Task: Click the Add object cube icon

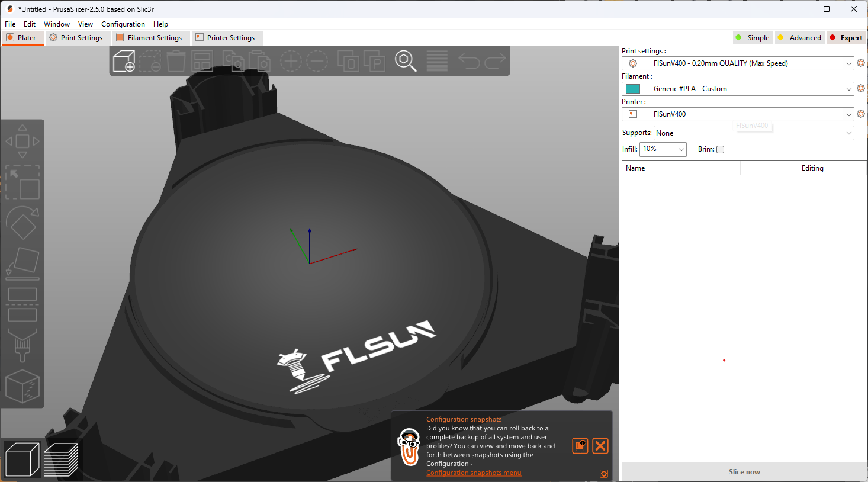Action: pyautogui.click(x=124, y=61)
